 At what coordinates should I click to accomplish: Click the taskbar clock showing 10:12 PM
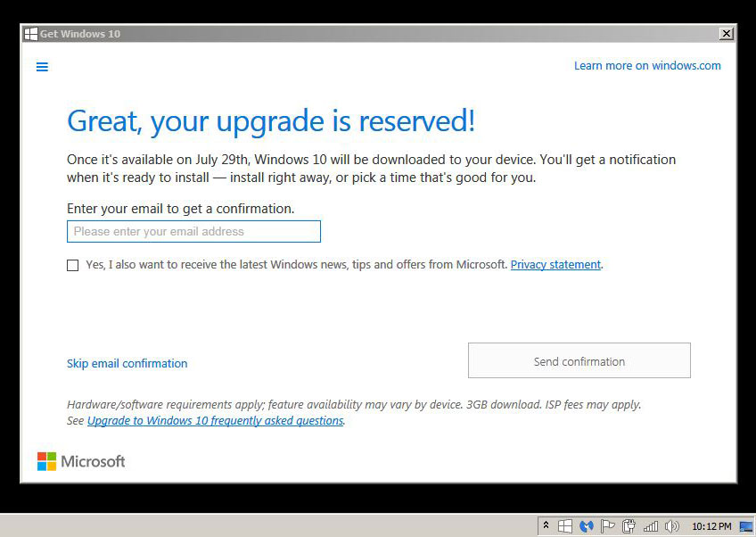point(711,526)
